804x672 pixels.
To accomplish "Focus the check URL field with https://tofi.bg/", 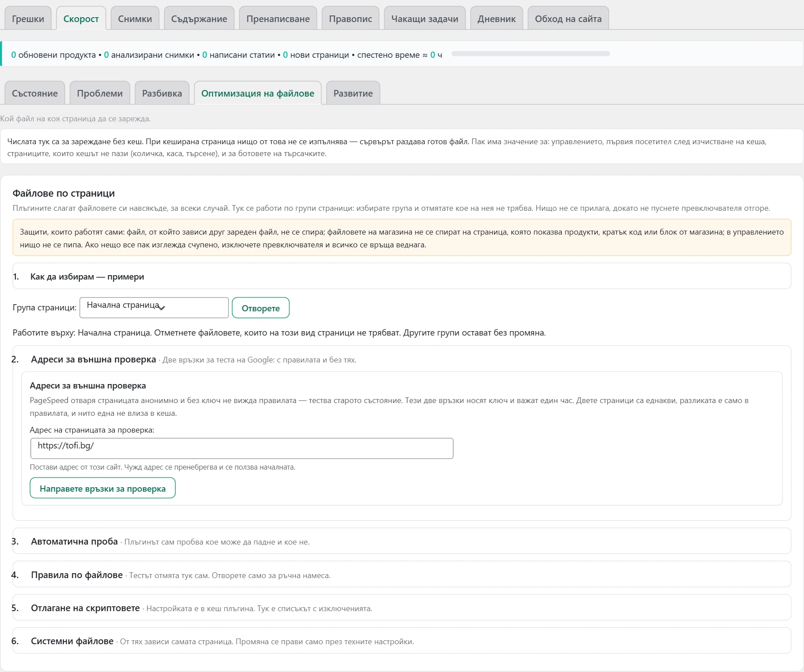I will 242,448.
